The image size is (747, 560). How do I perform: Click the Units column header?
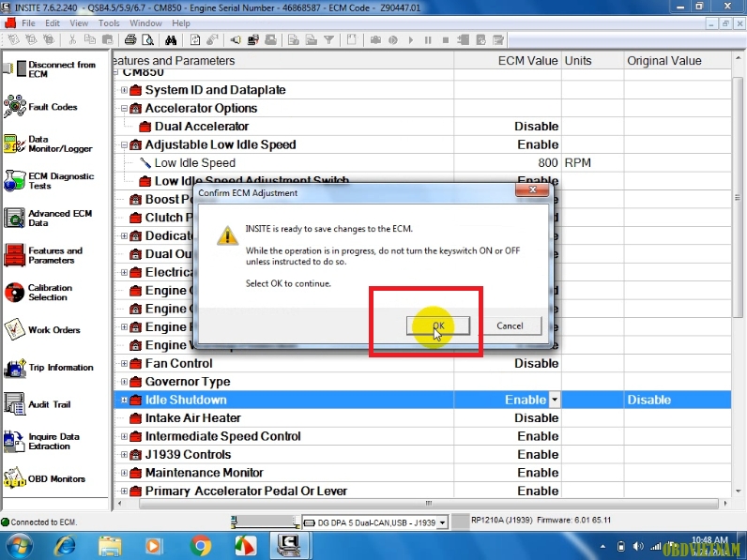[593, 61]
